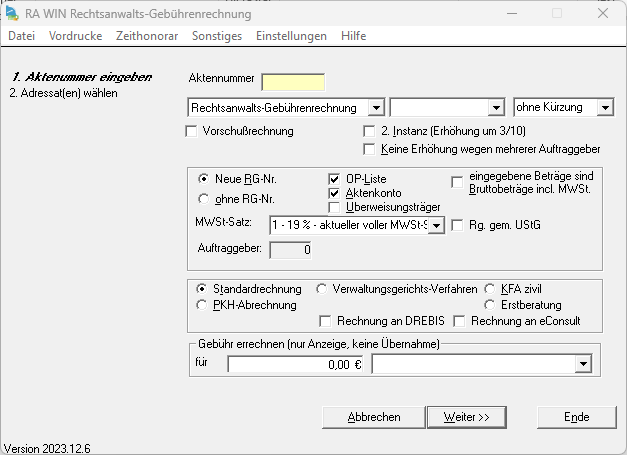Open the MWSt-Satz dropdown

pyautogui.click(x=437, y=226)
